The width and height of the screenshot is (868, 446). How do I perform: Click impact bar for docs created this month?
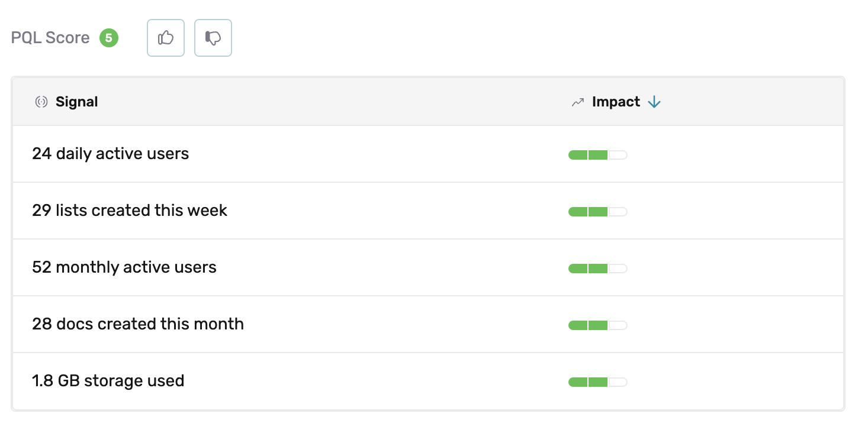coord(597,325)
